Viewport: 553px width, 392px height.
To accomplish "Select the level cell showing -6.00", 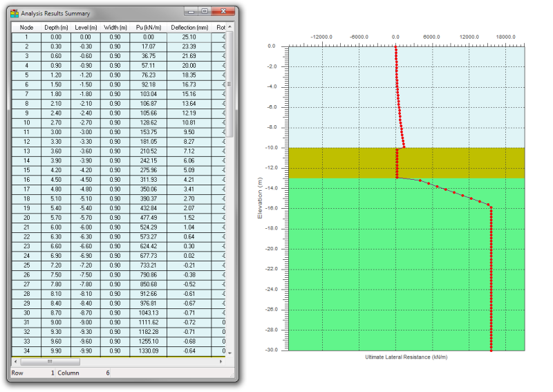I will 86,227.
